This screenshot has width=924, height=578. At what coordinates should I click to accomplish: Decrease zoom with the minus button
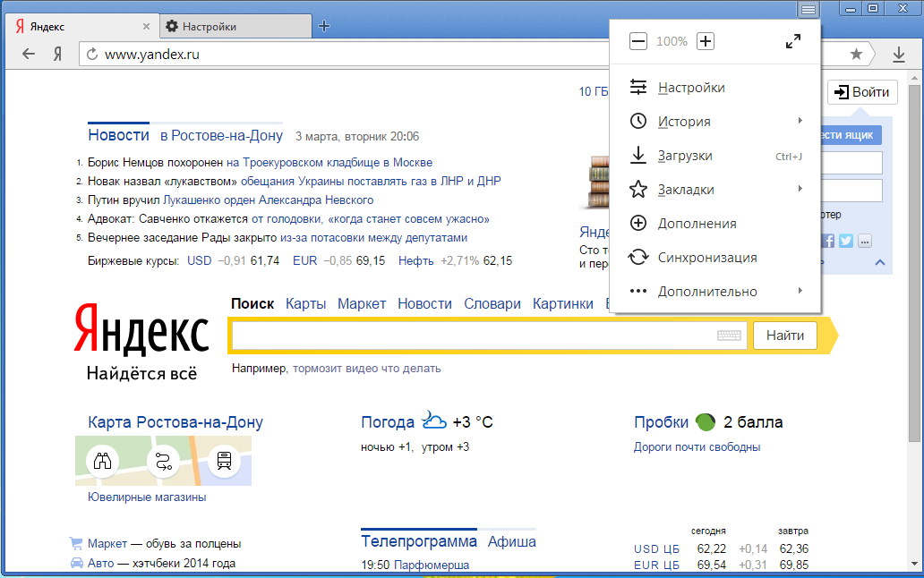click(x=638, y=41)
